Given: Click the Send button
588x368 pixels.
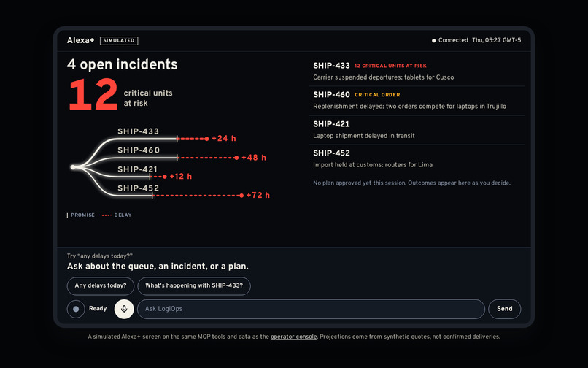Looking at the screenshot, I should 504,309.
